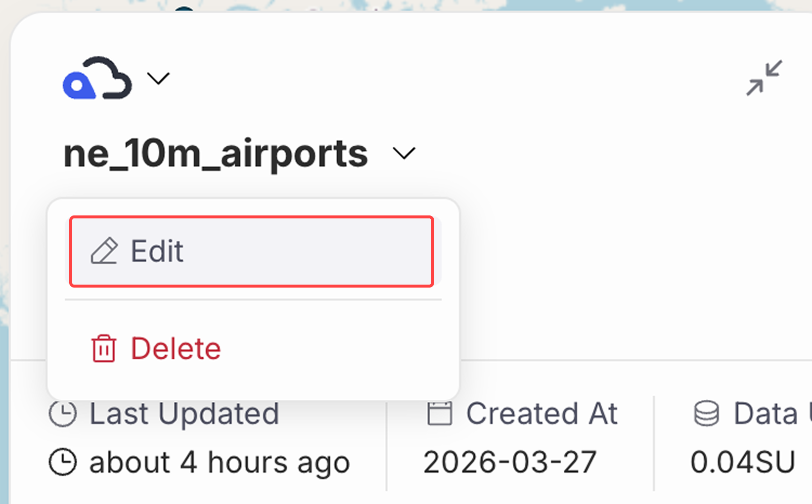
Task: Click the calendar icon beside Created At
Action: [440, 413]
